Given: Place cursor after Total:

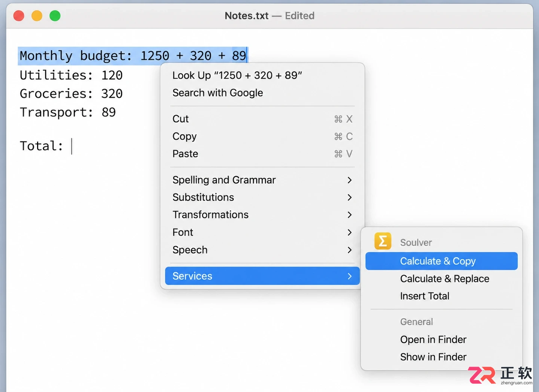Looking at the screenshot, I should pos(71,146).
